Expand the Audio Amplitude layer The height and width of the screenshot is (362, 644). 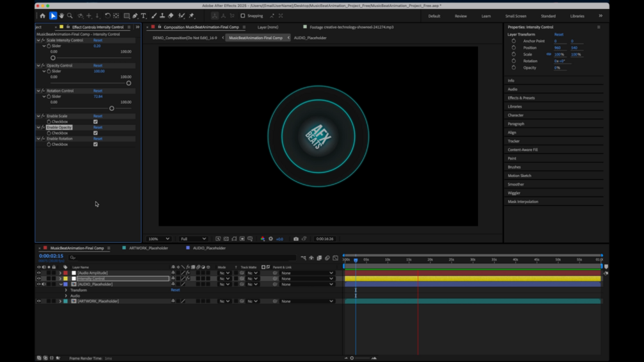[x=60, y=273]
